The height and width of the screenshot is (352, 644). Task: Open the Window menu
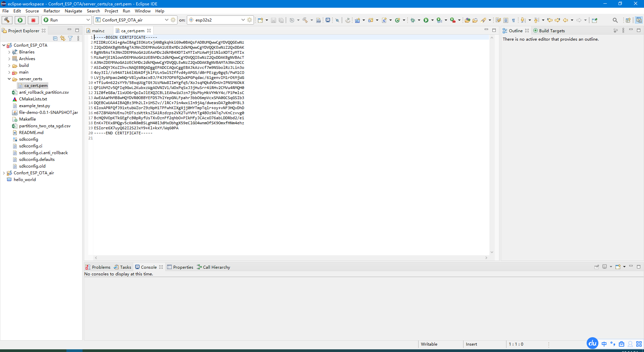(143, 11)
